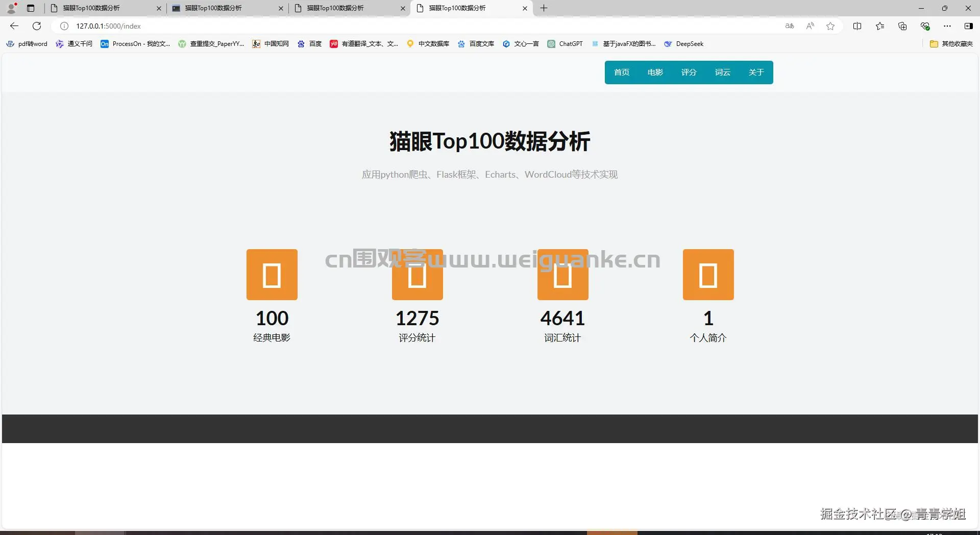Viewport: 980px width, 535px height.
Task: Open the 中国知网 bookmark
Action: click(271, 44)
